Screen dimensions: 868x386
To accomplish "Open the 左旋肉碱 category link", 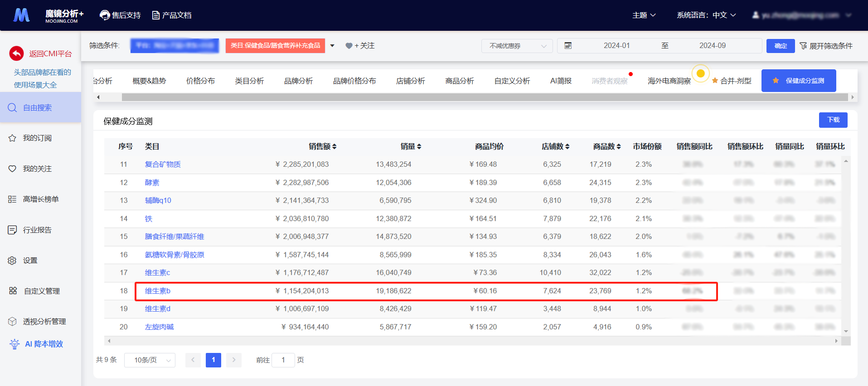I will pos(159,327).
